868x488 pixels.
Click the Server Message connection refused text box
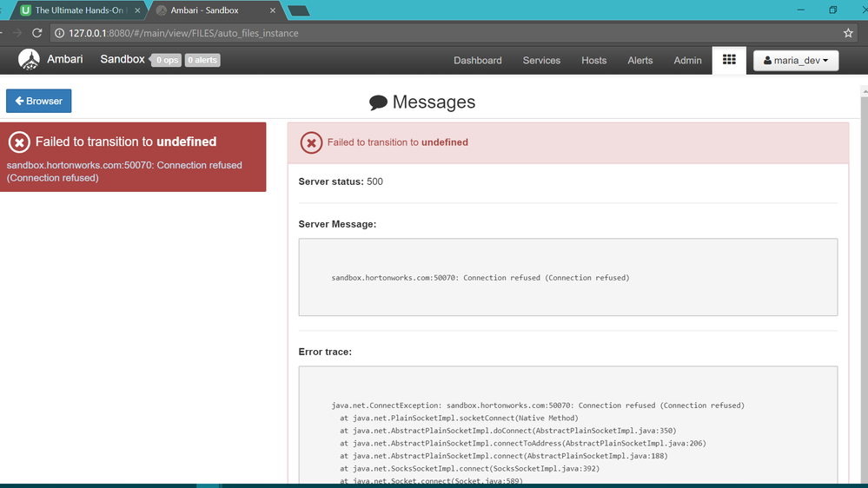coord(568,277)
